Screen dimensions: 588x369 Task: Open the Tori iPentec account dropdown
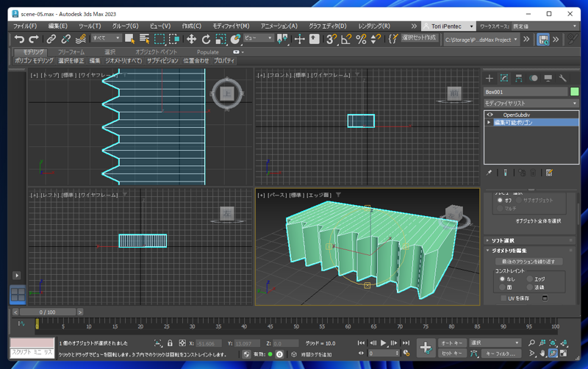tap(448, 26)
